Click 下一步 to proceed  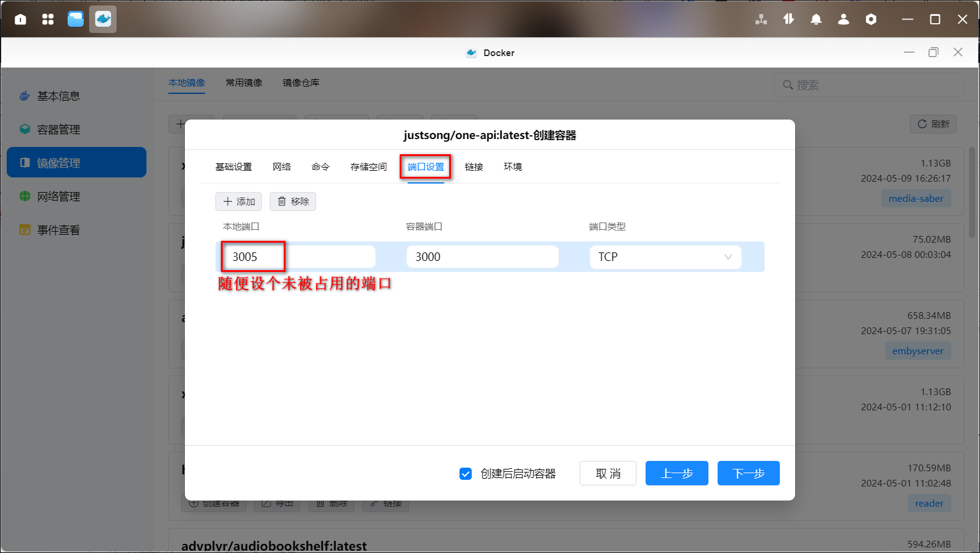pyautogui.click(x=748, y=474)
